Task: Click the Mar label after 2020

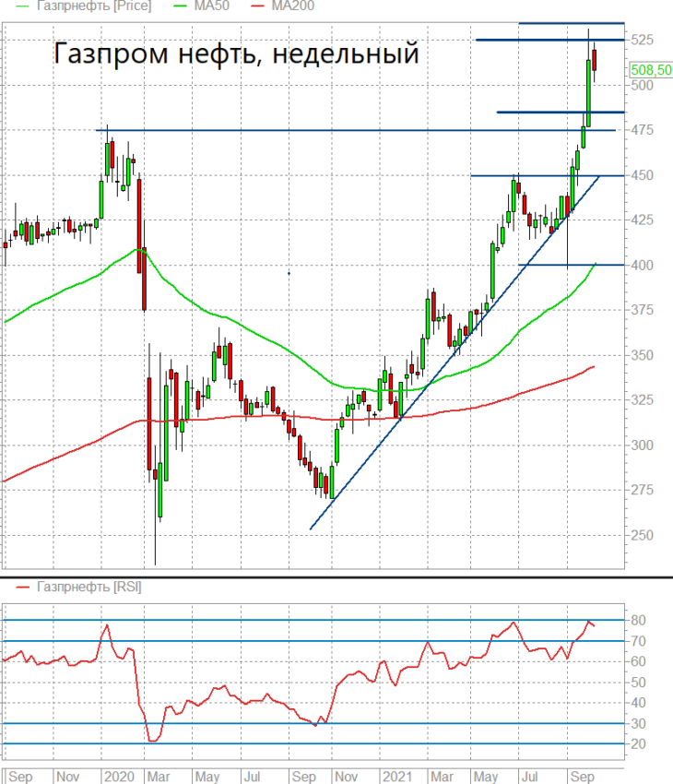Action: tap(159, 777)
